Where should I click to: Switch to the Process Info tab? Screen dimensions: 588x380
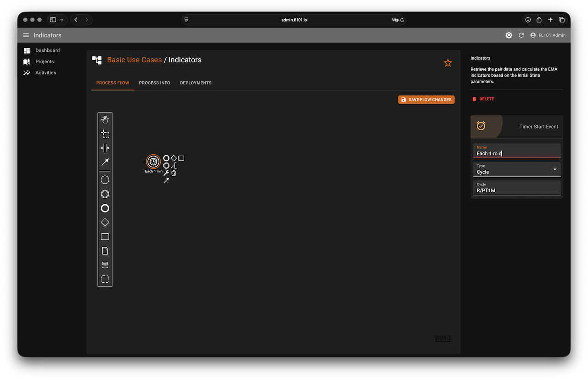(x=154, y=83)
